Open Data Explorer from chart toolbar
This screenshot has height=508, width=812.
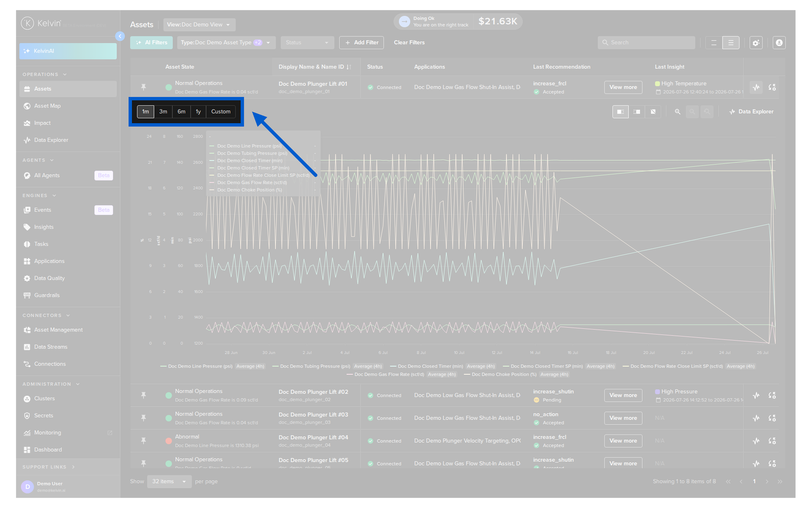pos(751,112)
